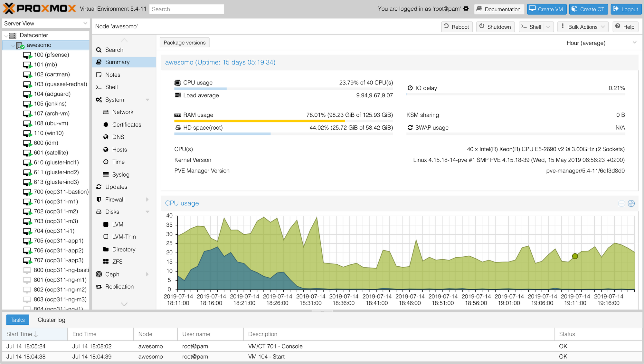The image size is (644, 364).
Task: Collapse the Disks submenu arrow
Action: 147,212
